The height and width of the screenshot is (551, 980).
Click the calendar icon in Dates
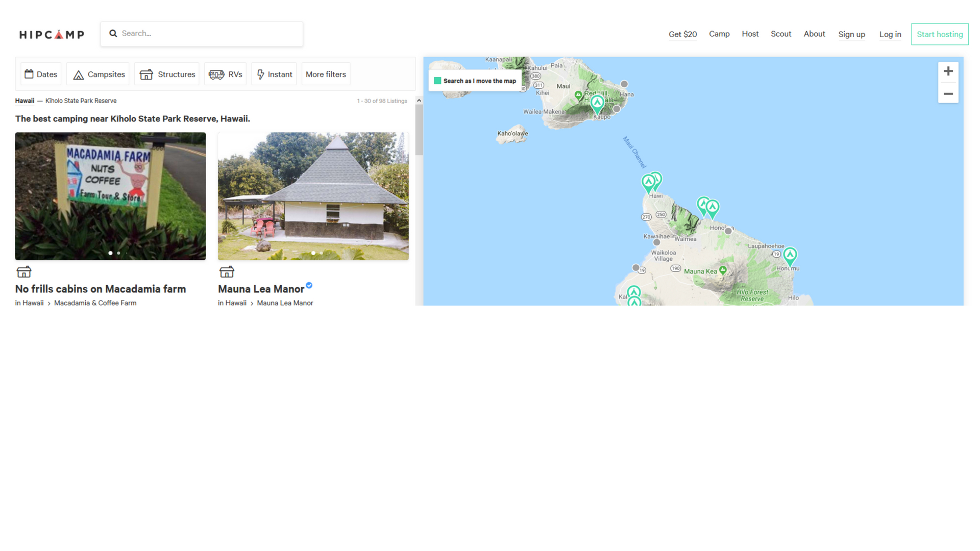click(x=29, y=74)
